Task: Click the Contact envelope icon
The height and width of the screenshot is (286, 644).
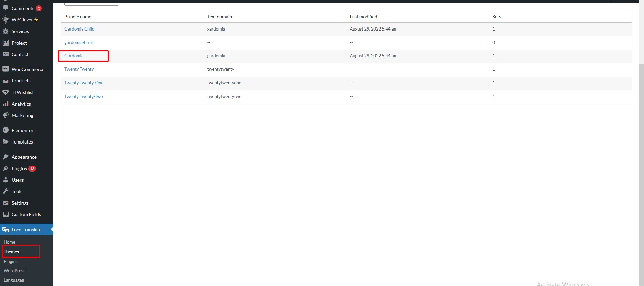Action: click(6, 54)
